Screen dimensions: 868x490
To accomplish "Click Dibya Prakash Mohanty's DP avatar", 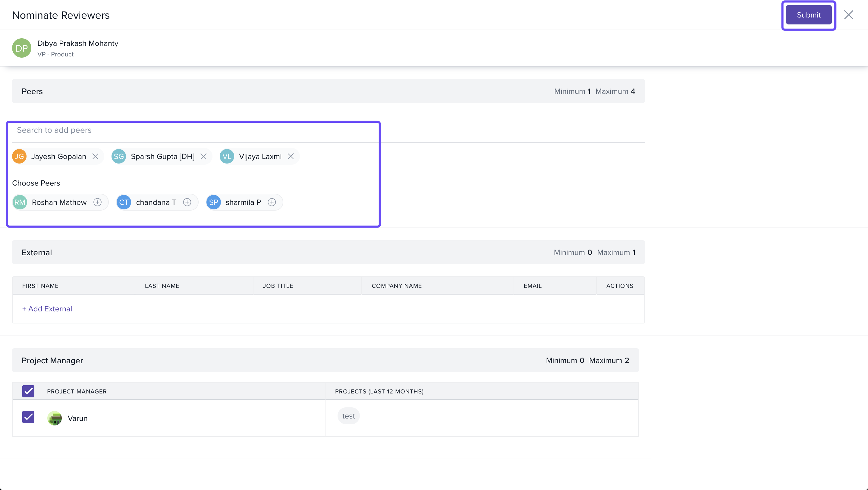I will tap(22, 48).
